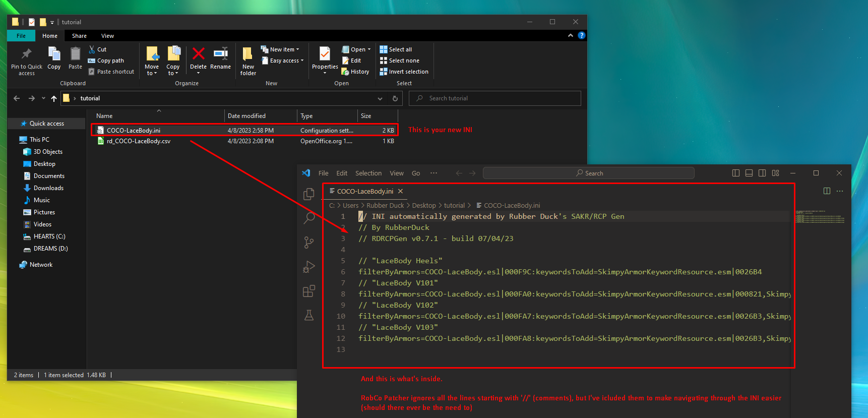Image resolution: width=868 pixels, height=418 pixels.
Task: Open the Testing flask view in VS Code
Action: pos(309,315)
